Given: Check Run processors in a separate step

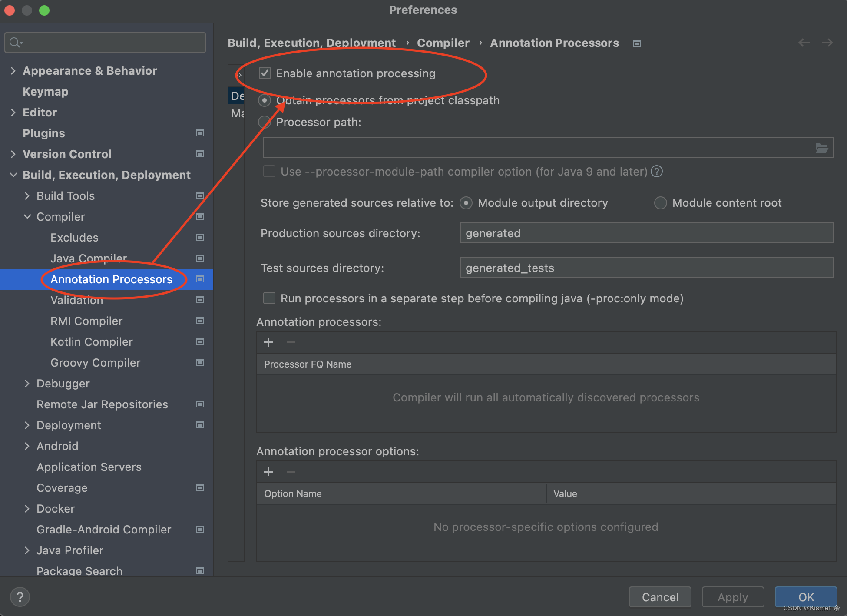Looking at the screenshot, I should tap(269, 298).
